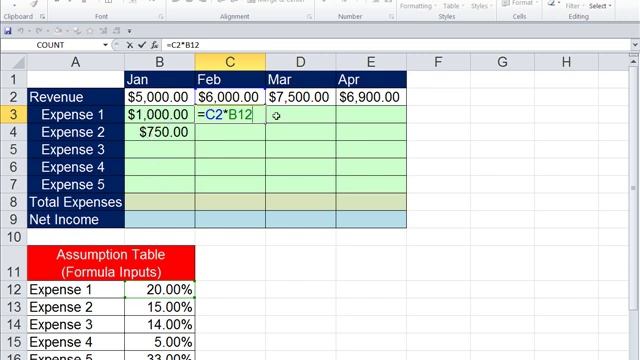
Task: Click inside the formula bar text =C2*B12
Action: point(182,45)
